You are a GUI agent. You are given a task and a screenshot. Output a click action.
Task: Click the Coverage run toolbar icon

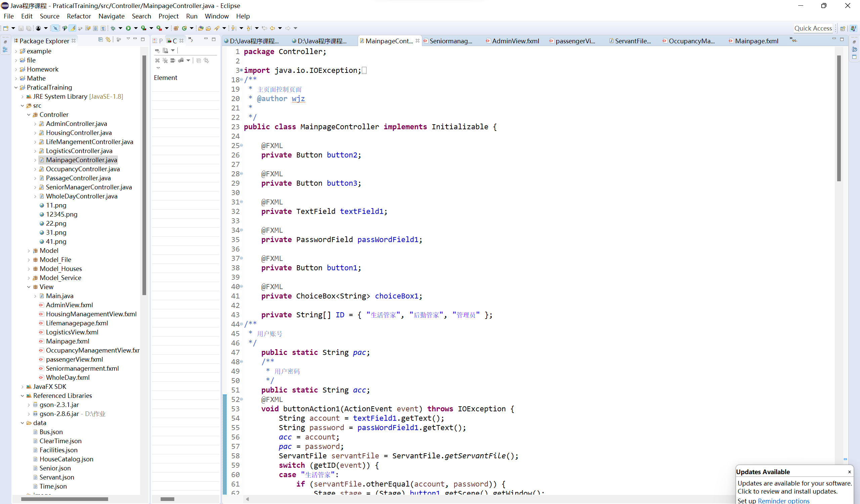tap(144, 28)
